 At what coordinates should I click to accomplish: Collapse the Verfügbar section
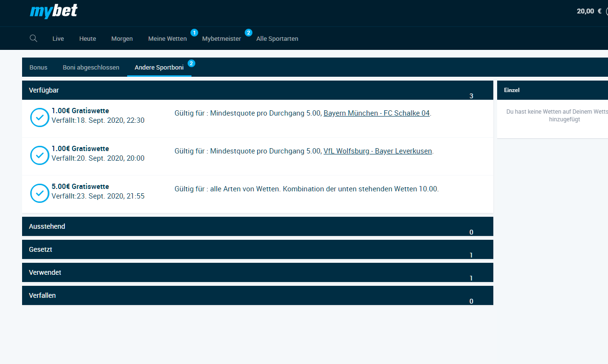pos(258,90)
